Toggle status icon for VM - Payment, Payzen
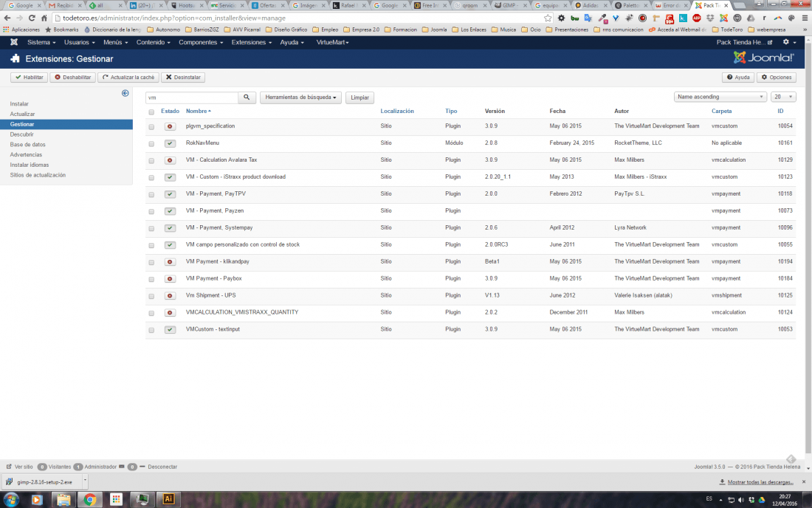 [170, 211]
